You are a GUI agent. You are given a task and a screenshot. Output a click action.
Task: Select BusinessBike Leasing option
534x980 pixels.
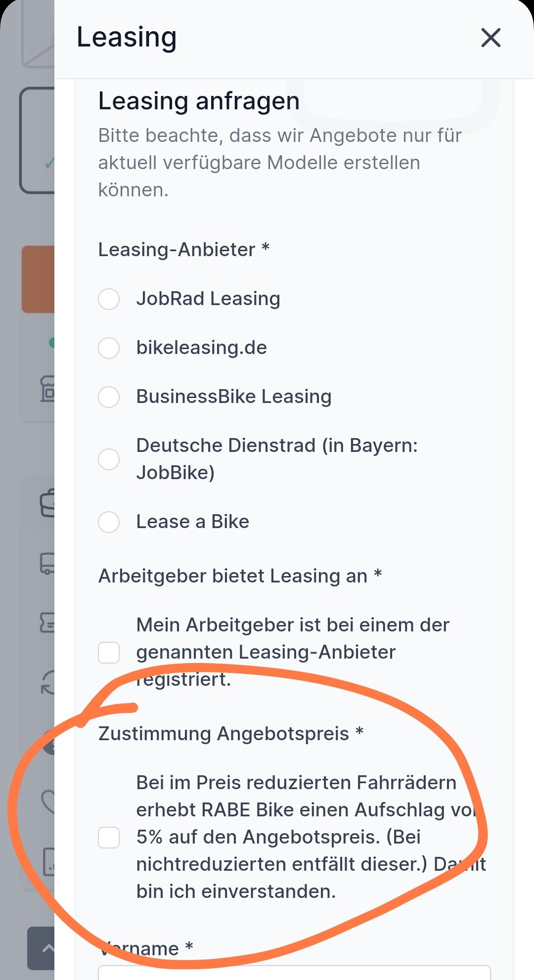(x=109, y=397)
